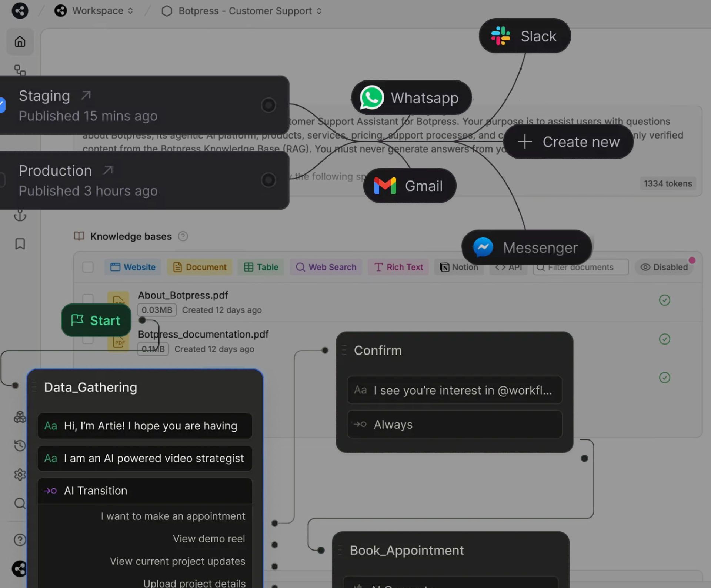Click the green Start flow node
This screenshot has height=588, width=711.
point(96,320)
